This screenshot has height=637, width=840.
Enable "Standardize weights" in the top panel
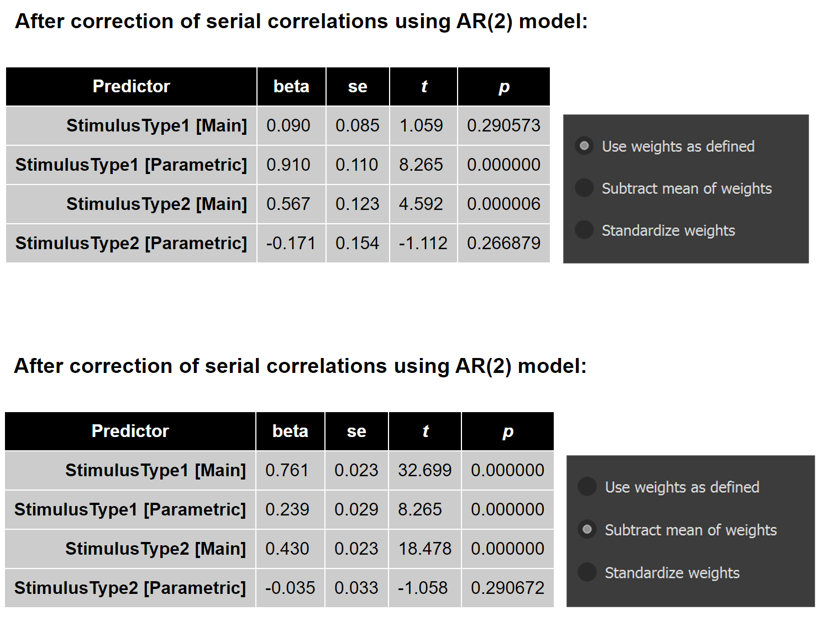(584, 230)
